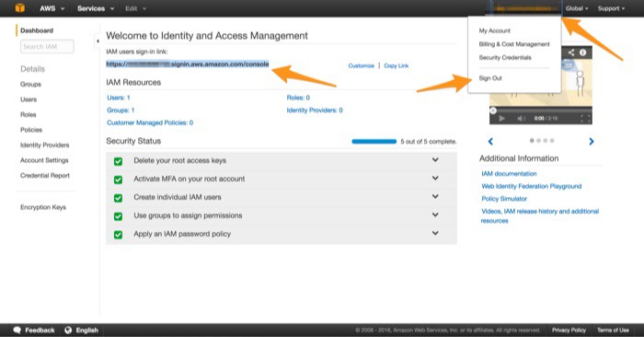Open the Roles: 0 resource link

[298, 98]
